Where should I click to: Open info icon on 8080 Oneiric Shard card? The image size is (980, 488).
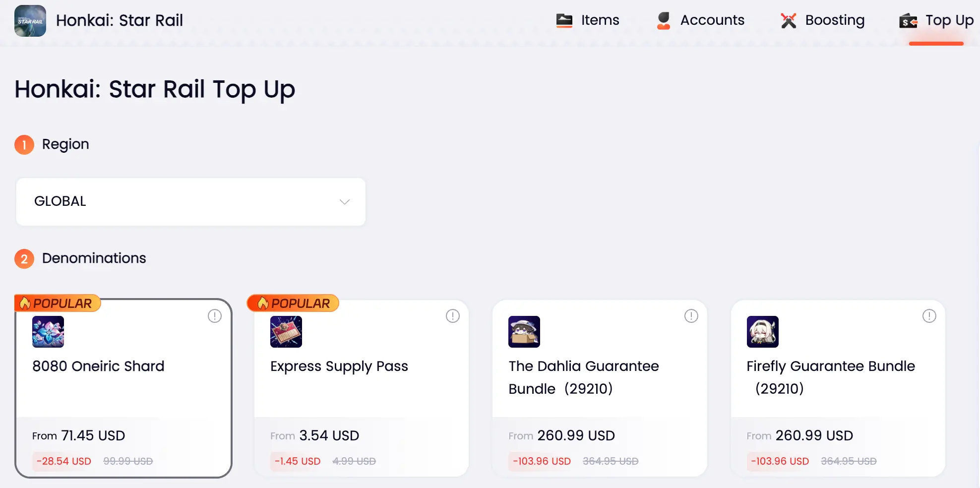coord(215,316)
